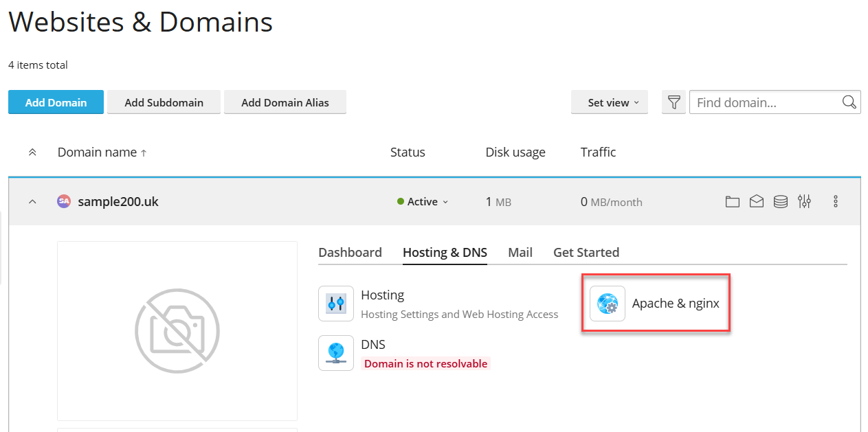This screenshot has width=868, height=432.
Task: Open the databases icon in domain row
Action: pos(781,201)
